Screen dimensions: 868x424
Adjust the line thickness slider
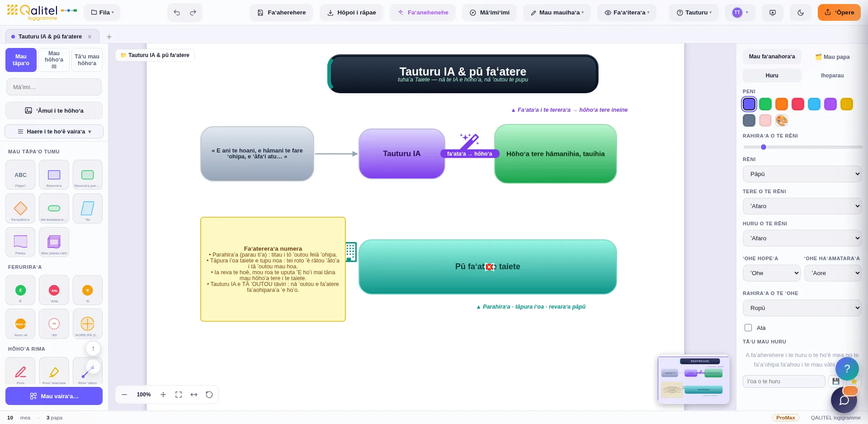(x=803, y=147)
